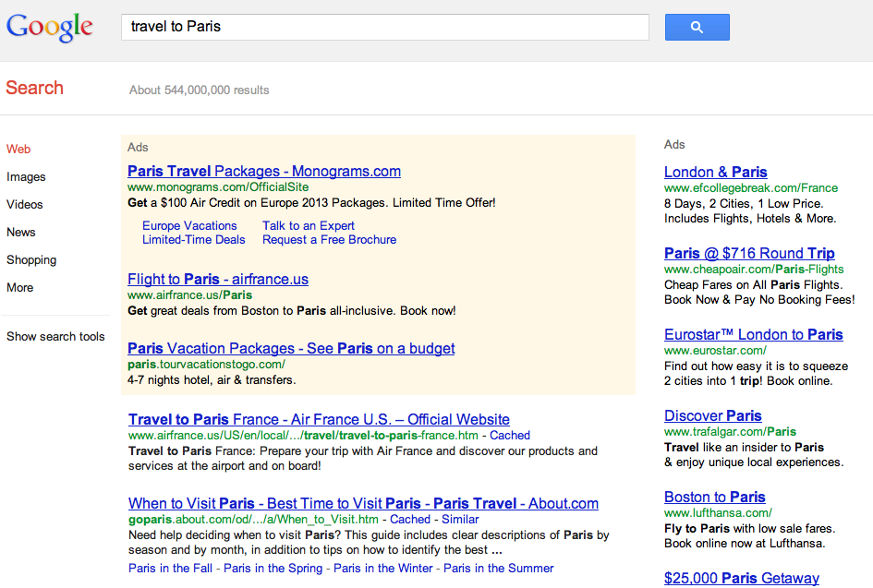Focus the search box containing "travel to Paris"

(x=384, y=27)
